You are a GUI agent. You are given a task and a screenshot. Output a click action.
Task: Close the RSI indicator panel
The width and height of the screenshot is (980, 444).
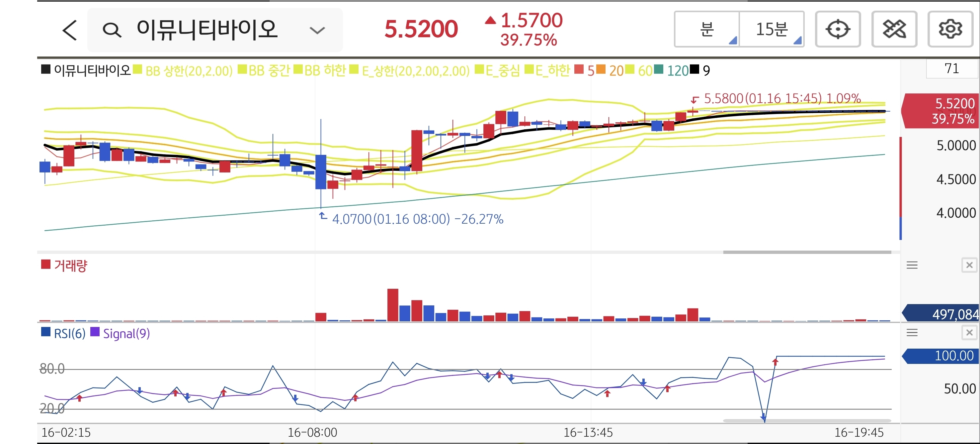coord(969,333)
